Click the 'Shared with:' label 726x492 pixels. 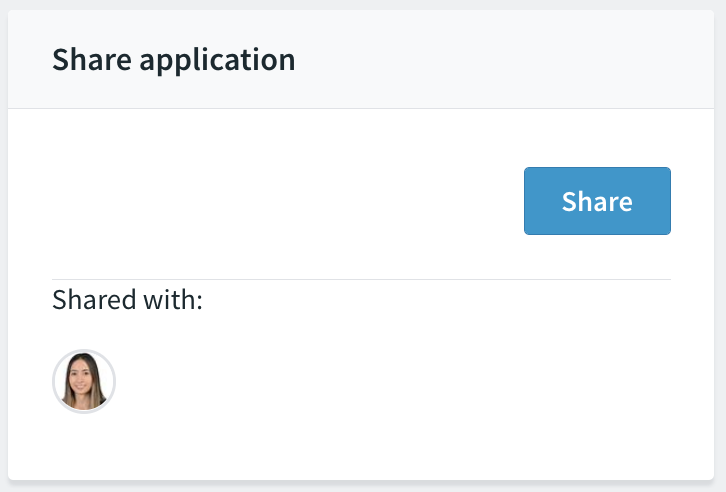point(127,299)
